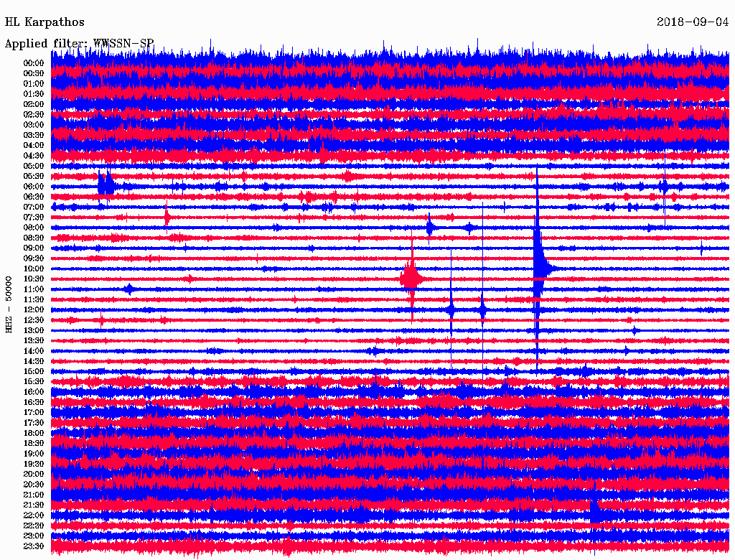Select the 12:30 time label

coord(34,320)
